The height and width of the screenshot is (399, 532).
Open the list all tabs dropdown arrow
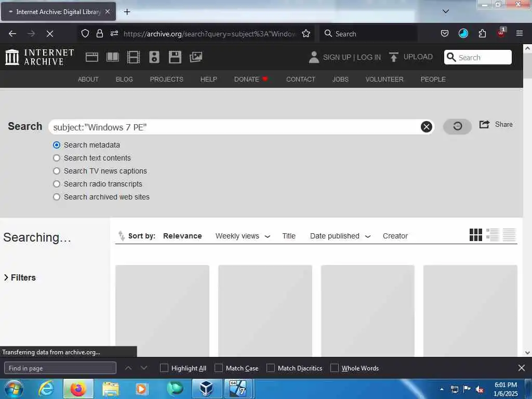pyautogui.click(x=446, y=11)
